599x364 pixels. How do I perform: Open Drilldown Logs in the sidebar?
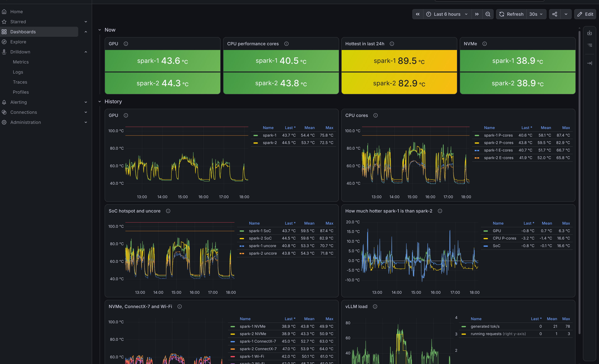pyautogui.click(x=18, y=72)
